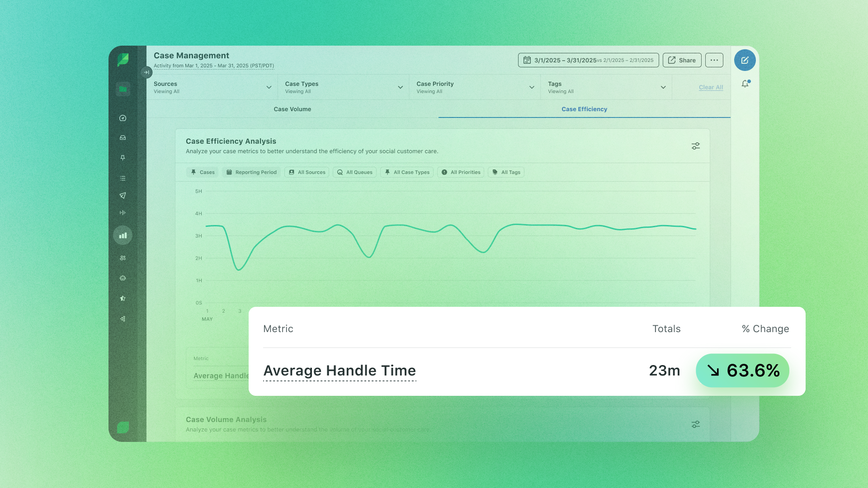Image resolution: width=868 pixels, height=488 pixels.
Task: Click the Compose edit icon button
Action: [x=745, y=60]
